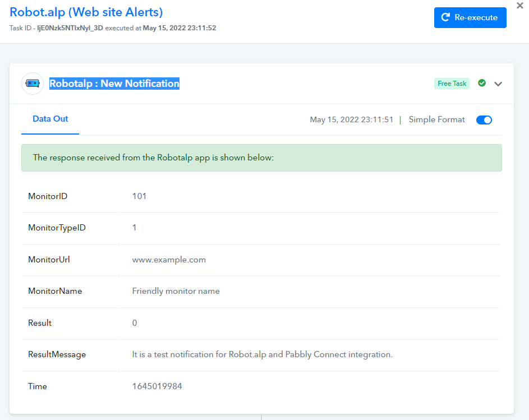Screen dimensions: 529x420
Task: Click the May 15, 2022 23:11:51 timestamp
Action: click(352, 120)
